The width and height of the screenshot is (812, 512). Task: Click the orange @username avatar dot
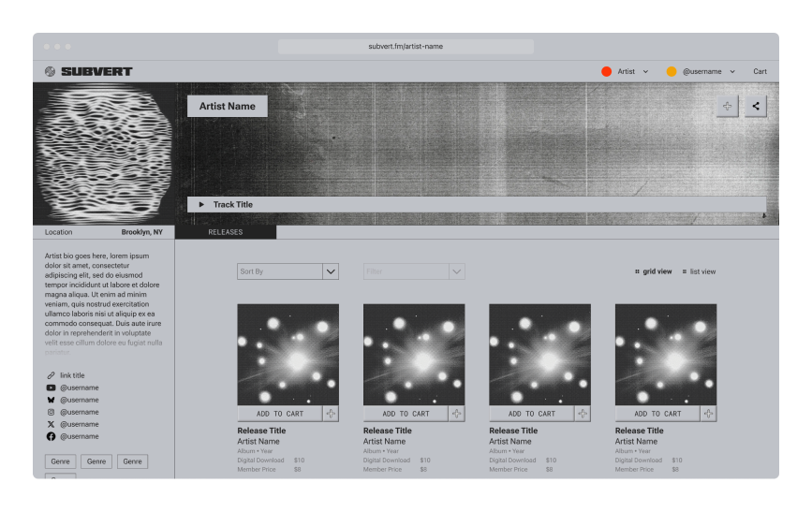[672, 71]
